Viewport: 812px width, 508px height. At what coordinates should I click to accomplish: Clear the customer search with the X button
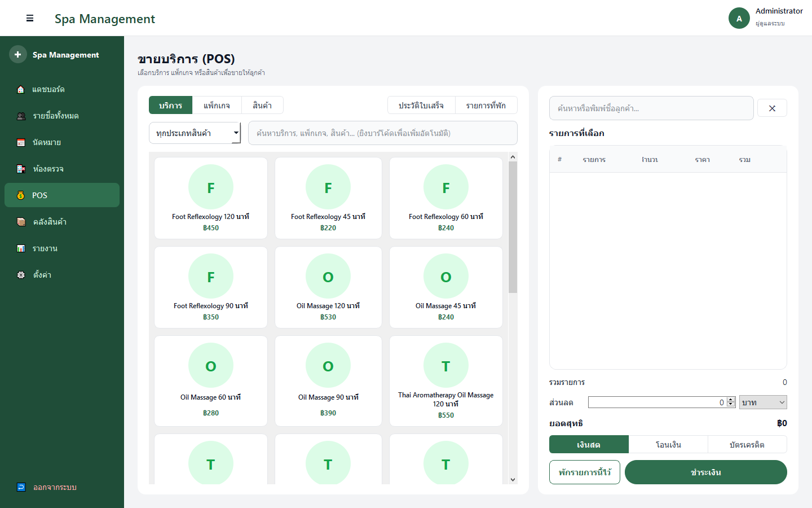point(772,108)
